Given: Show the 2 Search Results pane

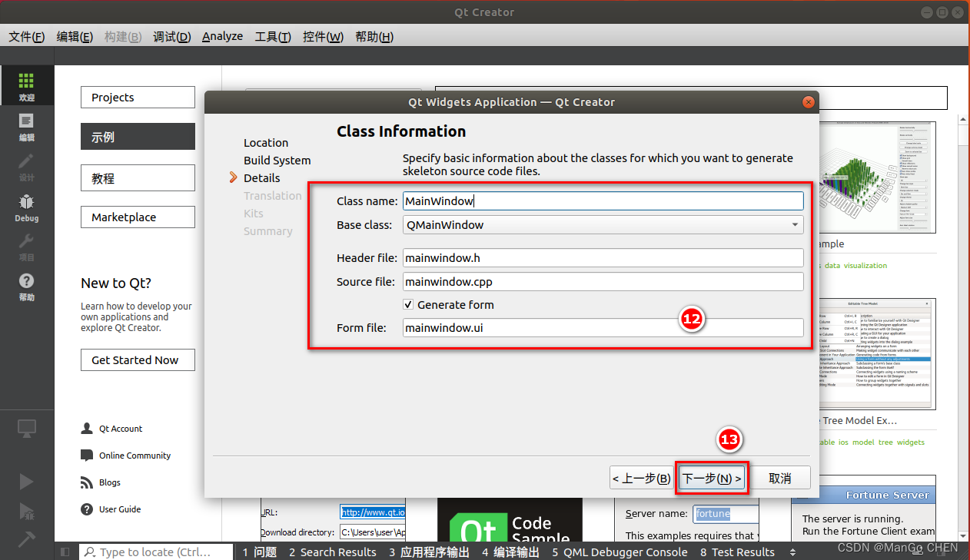Looking at the screenshot, I should tap(333, 552).
